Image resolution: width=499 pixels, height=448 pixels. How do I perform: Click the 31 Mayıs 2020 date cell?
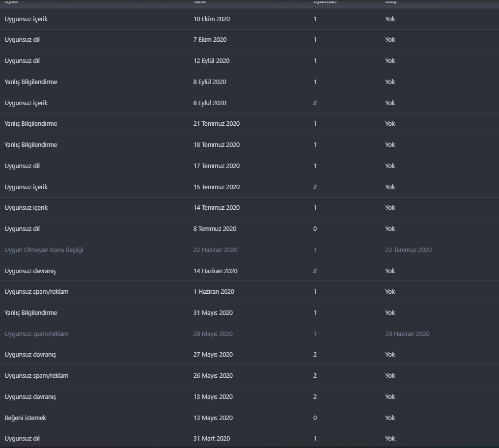point(213,313)
